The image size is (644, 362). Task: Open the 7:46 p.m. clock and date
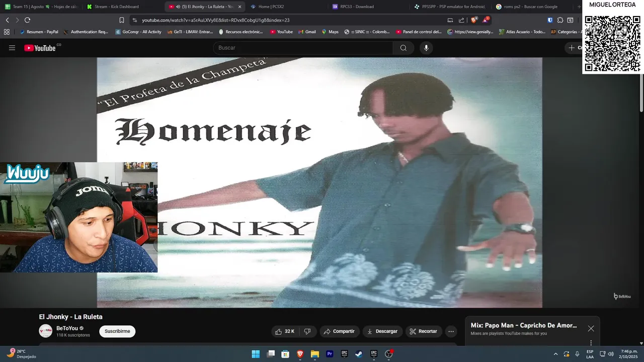pyautogui.click(x=629, y=354)
